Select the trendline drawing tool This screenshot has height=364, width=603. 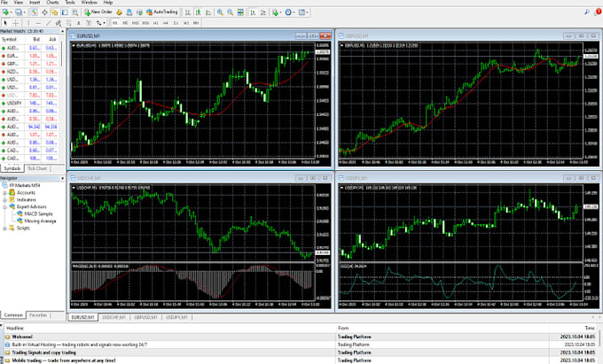pos(48,23)
